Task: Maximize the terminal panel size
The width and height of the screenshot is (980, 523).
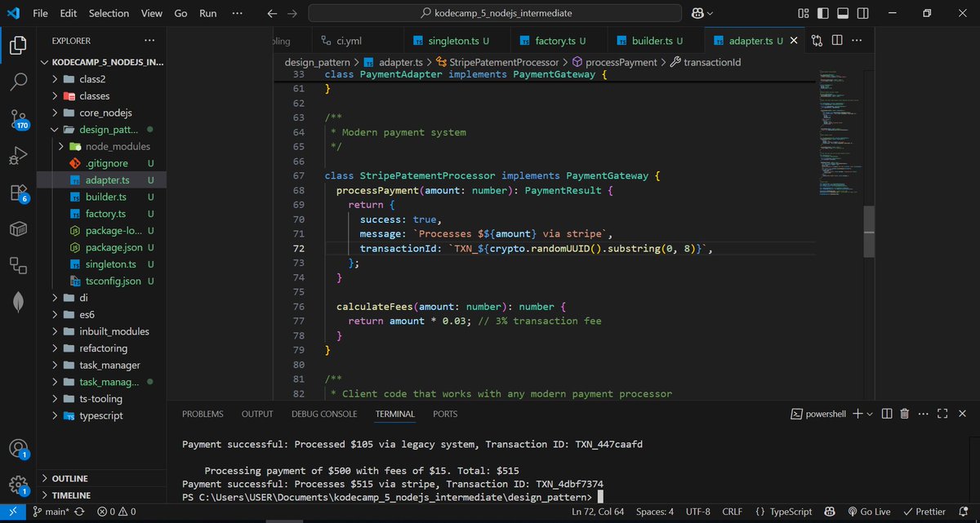Action: click(x=942, y=414)
